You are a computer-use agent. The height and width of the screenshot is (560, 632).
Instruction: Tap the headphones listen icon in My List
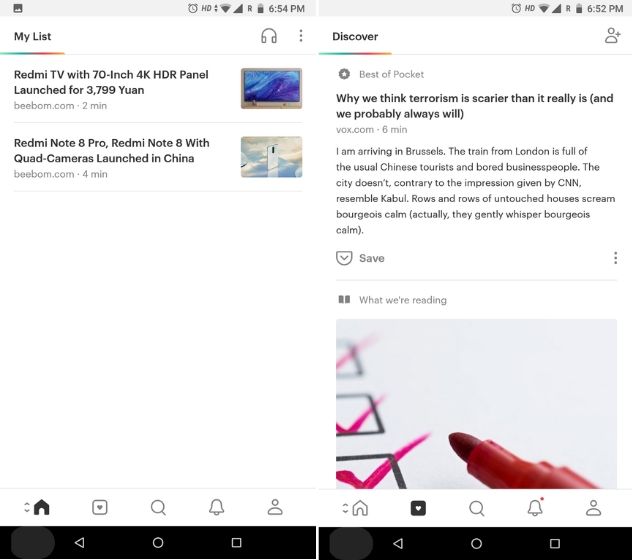(x=269, y=36)
